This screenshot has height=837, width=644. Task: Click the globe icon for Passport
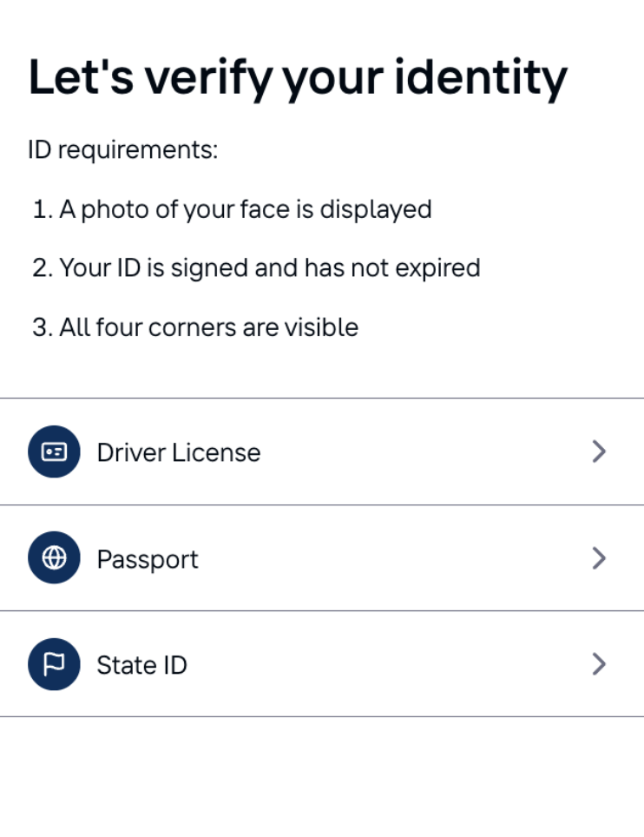(54, 557)
